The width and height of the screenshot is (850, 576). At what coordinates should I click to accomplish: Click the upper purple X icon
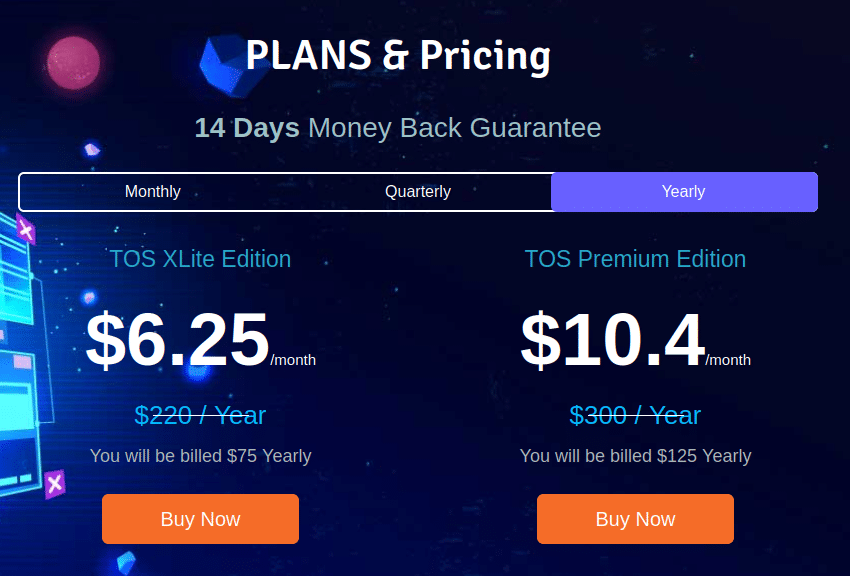point(26,232)
